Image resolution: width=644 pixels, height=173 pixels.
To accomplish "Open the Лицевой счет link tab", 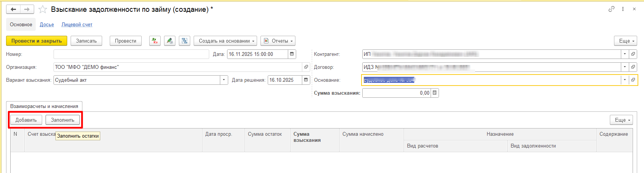I will point(77,24).
